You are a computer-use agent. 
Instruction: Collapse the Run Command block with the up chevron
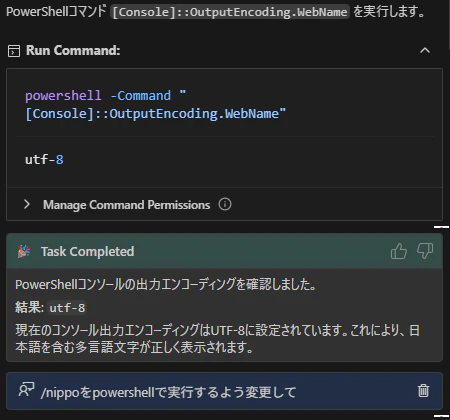click(x=425, y=51)
